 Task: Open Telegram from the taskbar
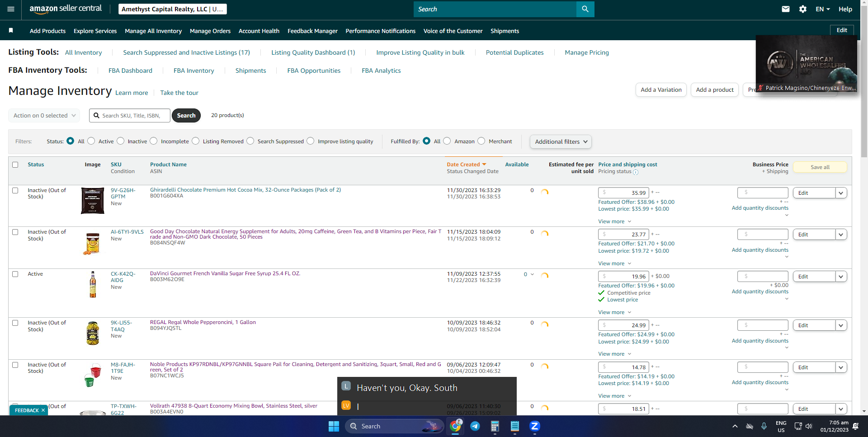coord(475,426)
